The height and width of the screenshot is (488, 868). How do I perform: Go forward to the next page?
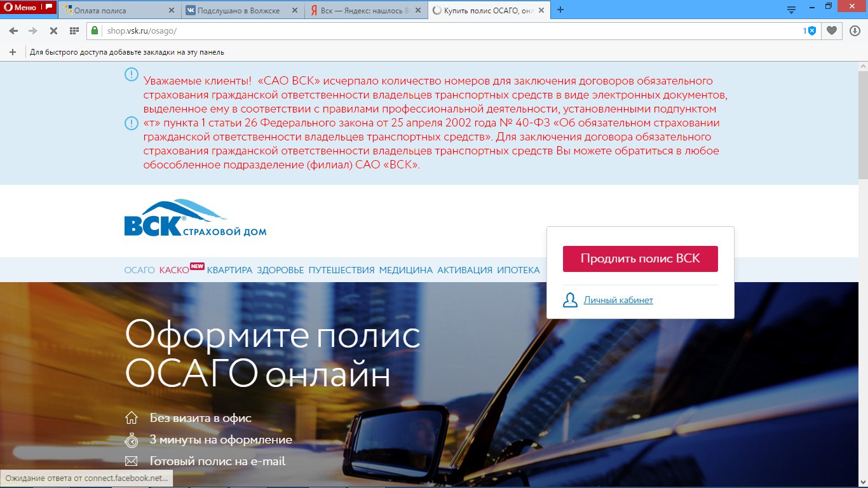[x=33, y=30]
